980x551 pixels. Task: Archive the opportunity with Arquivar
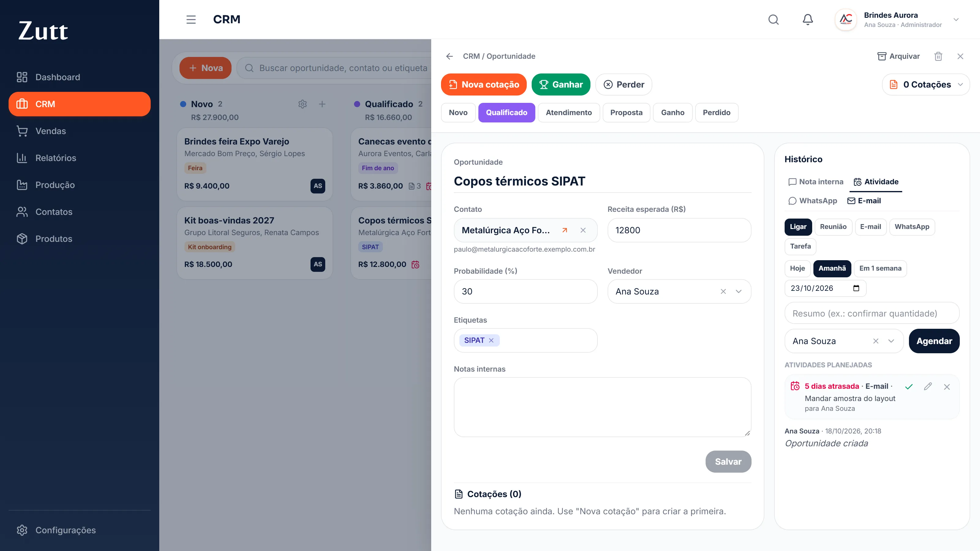(x=898, y=56)
